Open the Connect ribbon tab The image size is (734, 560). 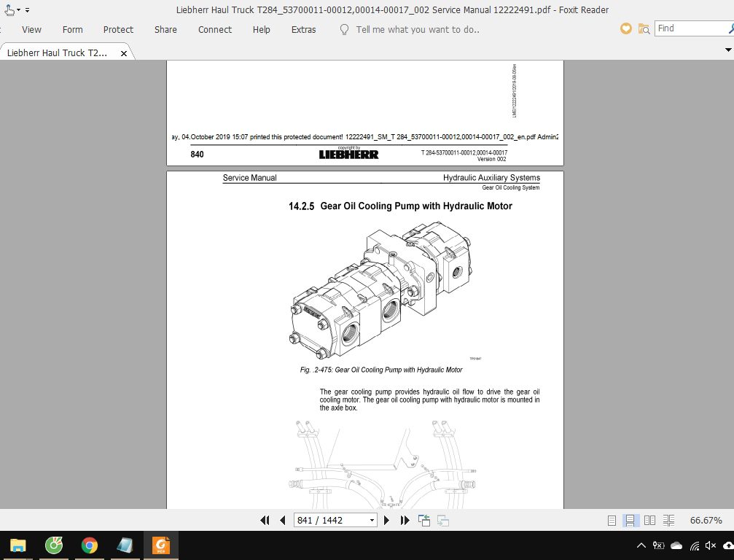(x=215, y=29)
